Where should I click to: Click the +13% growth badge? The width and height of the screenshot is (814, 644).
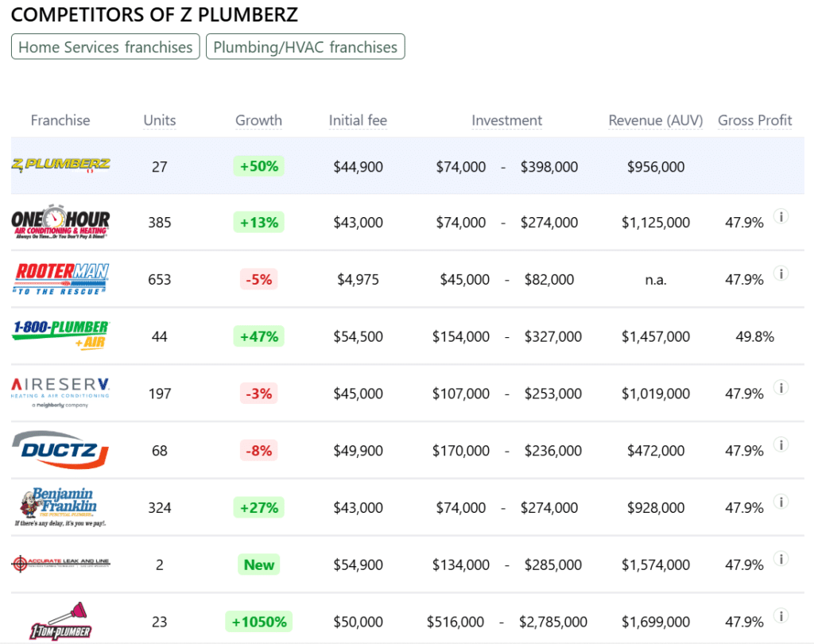tap(258, 223)
